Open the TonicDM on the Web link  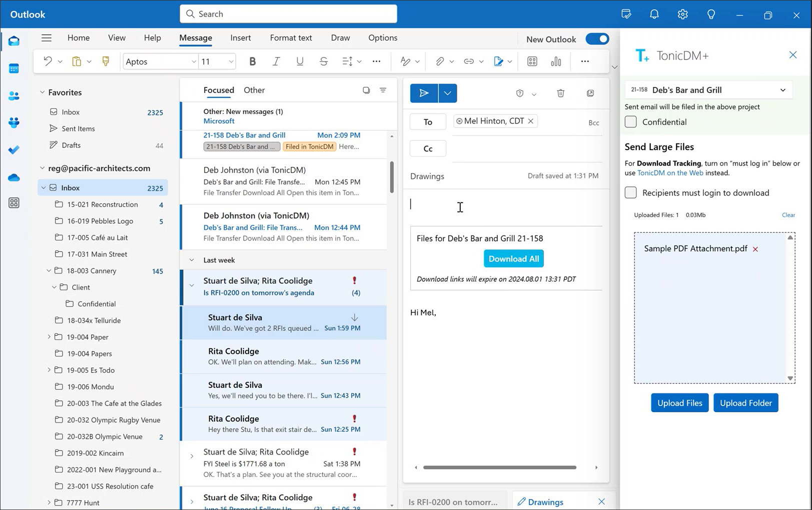point(670,173)
